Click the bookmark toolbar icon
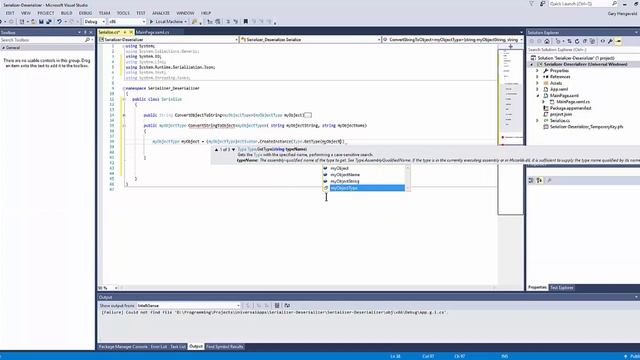Screen dimensions: 640x360 coord(246,22)
